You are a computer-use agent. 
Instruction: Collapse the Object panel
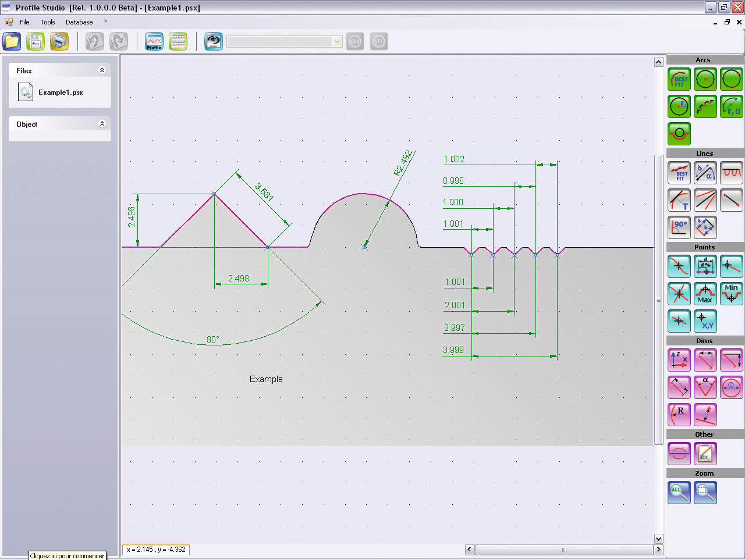[102, 124]
